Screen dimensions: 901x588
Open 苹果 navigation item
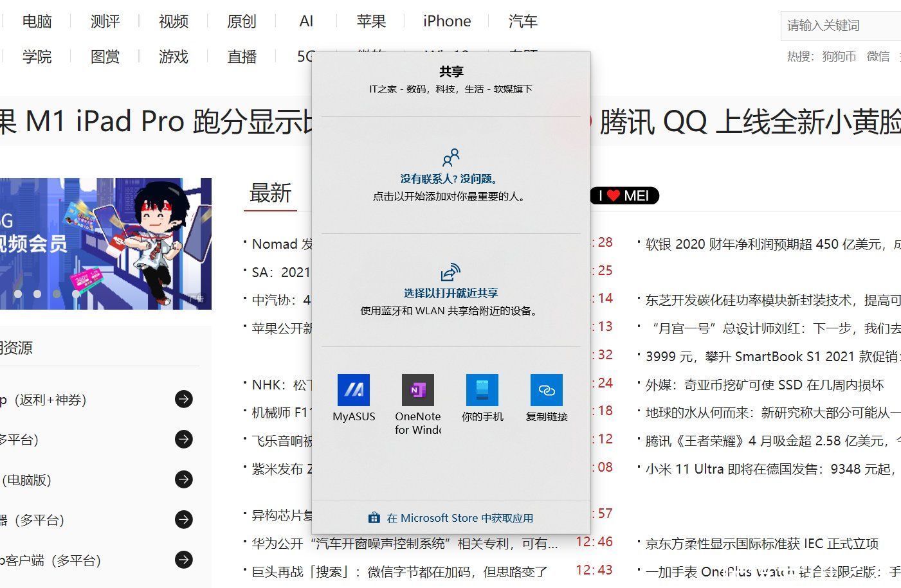click(x=371, y=21)
